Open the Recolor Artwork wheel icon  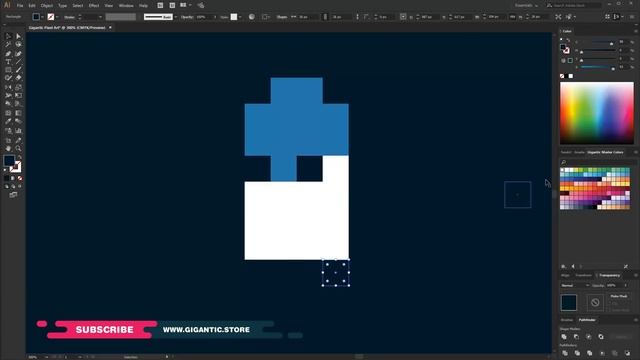click(252, 17)
